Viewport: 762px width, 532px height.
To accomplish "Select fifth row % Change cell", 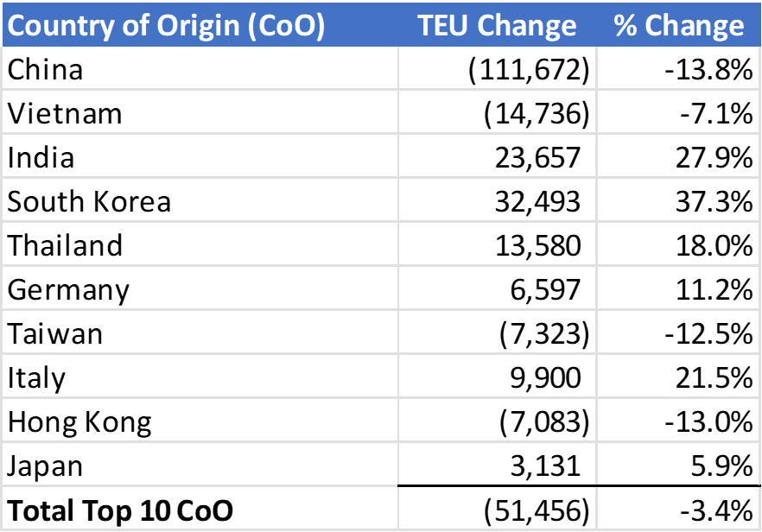I will [679, 244].
